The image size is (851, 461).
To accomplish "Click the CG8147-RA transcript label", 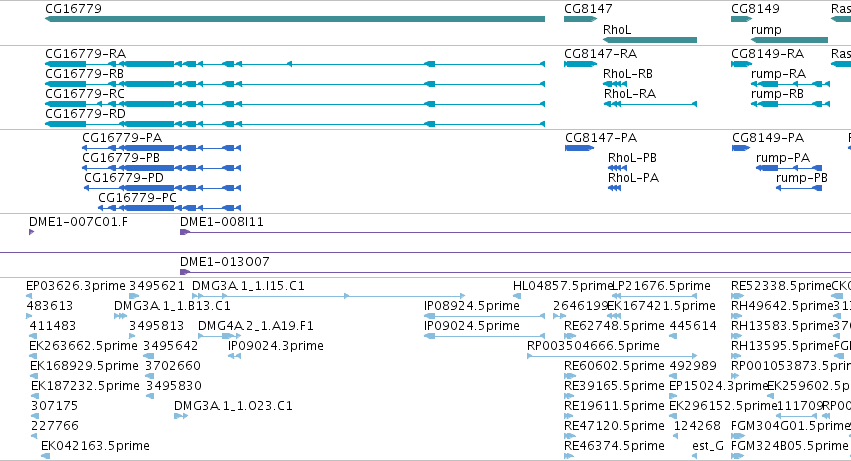I will (600, 54).
